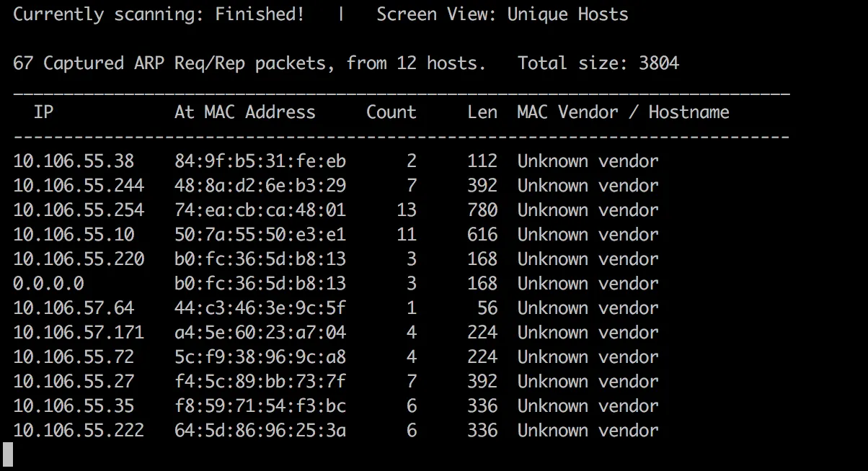Click 'Unknown vendor' for 10.106.55.72
Viewport: 868px width, 471px height.
tap(588, 356)
